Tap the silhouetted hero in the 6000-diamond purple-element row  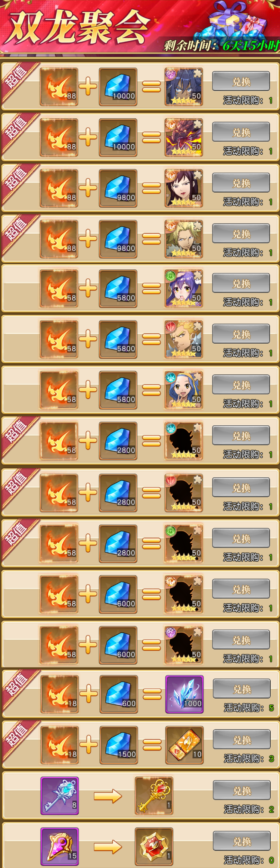(x=184, y=645)
